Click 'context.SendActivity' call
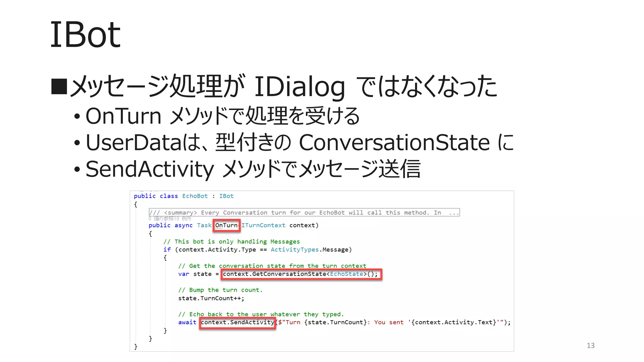This screenshot has width=644, height=362. [237, 322]
